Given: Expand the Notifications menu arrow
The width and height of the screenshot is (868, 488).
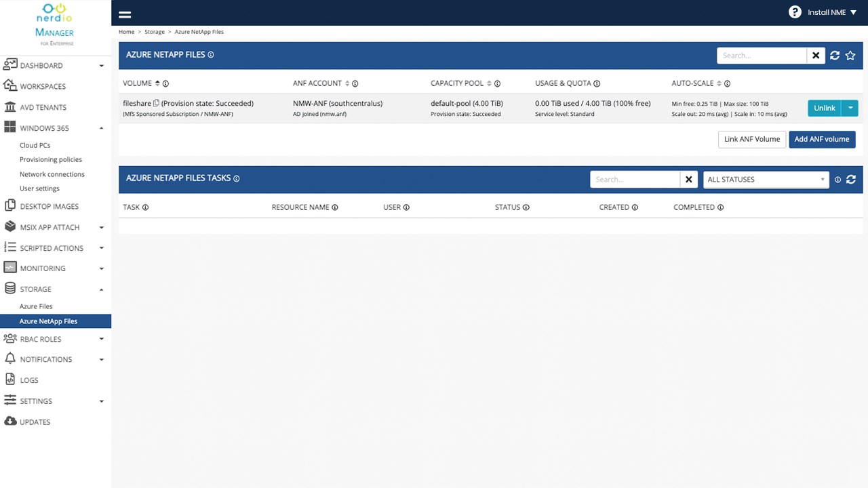Looking at the screenshot, I should tap(102, 359).
